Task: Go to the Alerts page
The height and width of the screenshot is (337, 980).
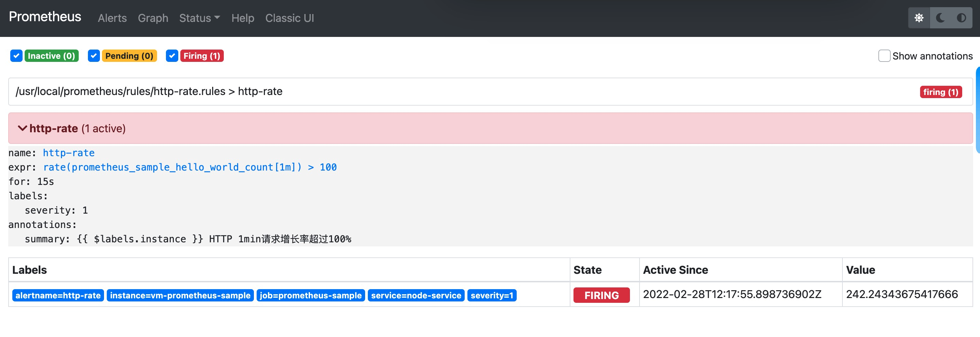Action: coord(112,18)
